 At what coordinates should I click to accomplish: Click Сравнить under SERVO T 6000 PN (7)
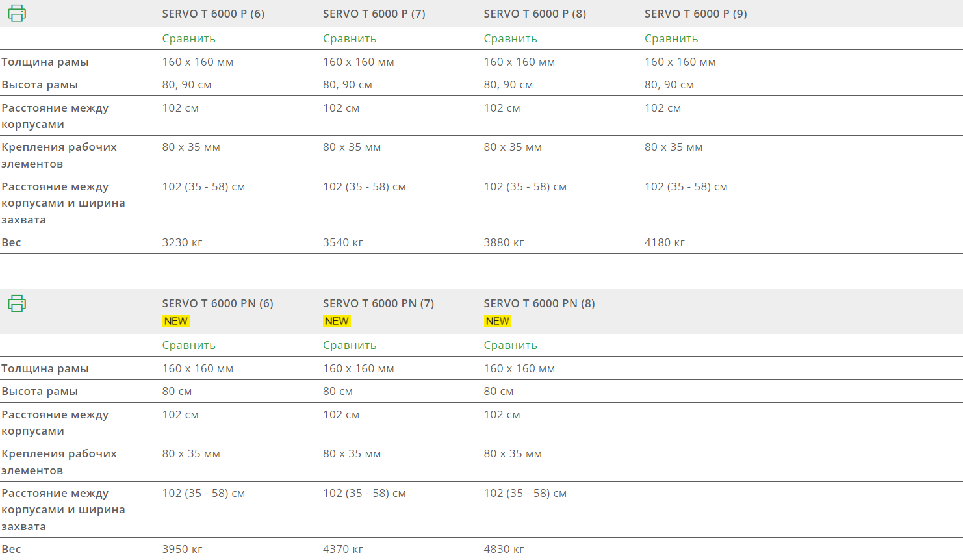click(350, 345)
